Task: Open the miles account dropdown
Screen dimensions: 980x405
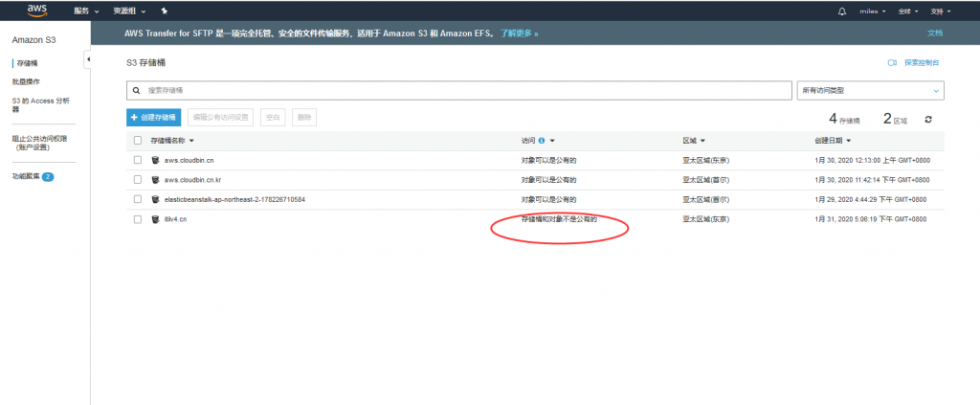Action: 873,11
